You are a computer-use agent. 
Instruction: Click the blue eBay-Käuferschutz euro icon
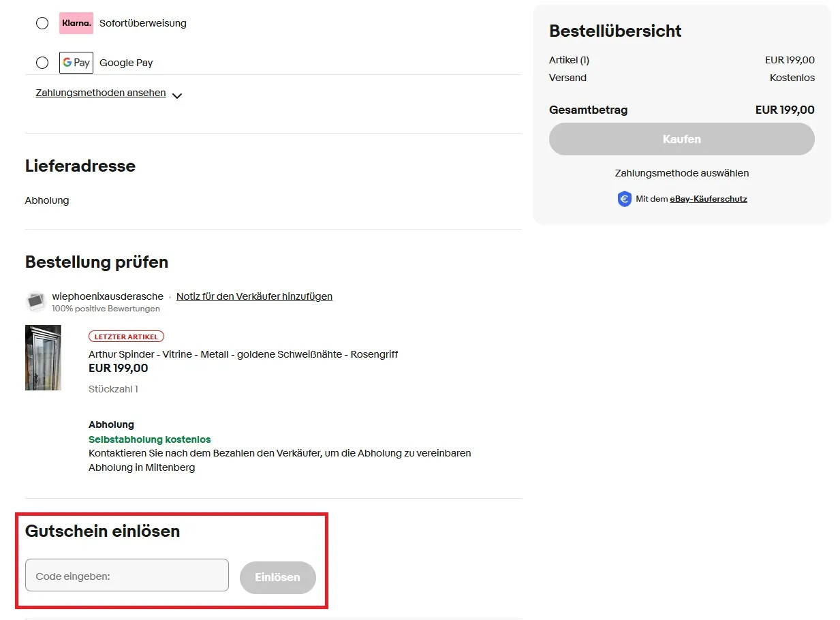[x=624, y=198]
